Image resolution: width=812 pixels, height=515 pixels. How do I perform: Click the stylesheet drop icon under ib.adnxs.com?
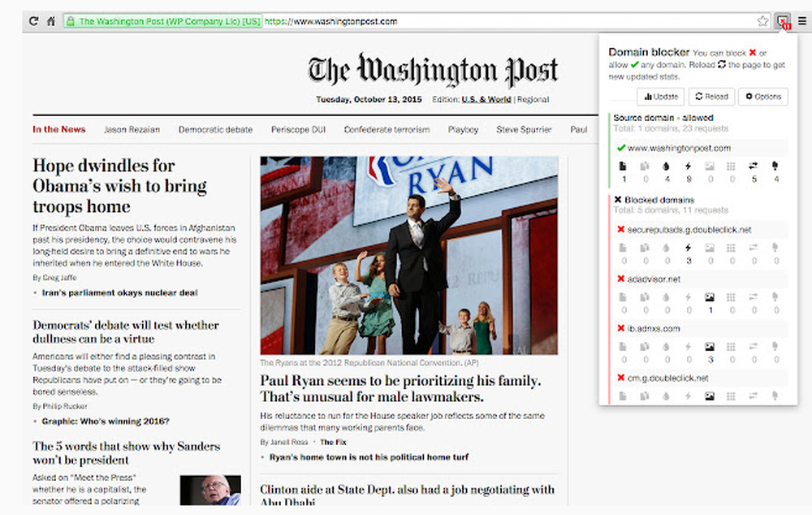click(667, 347)
